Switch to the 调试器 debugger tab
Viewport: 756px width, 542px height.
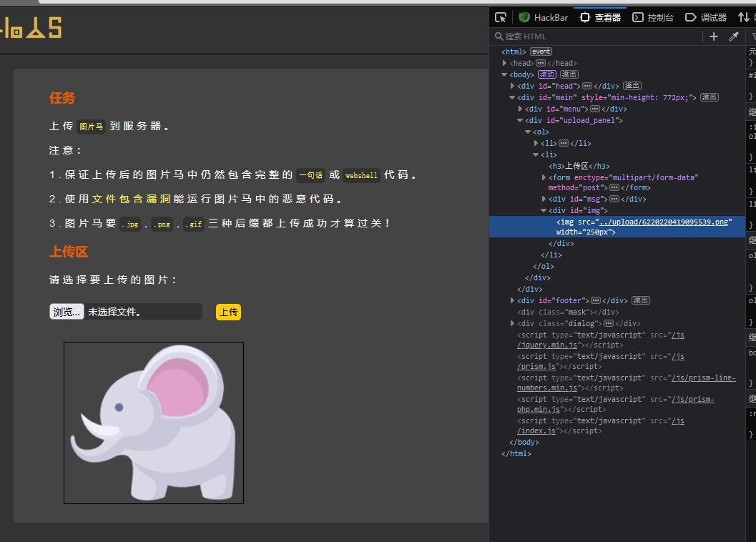point(706,17)
